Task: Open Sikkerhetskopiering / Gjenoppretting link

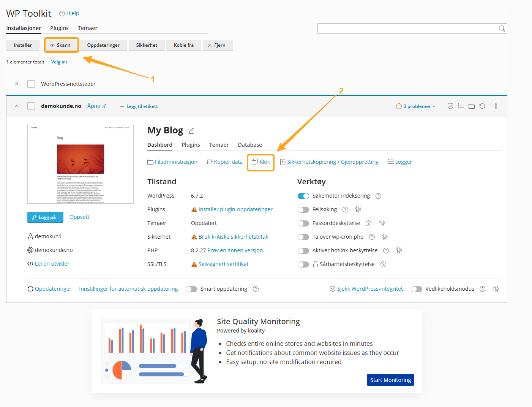Action: pos(329,162)
